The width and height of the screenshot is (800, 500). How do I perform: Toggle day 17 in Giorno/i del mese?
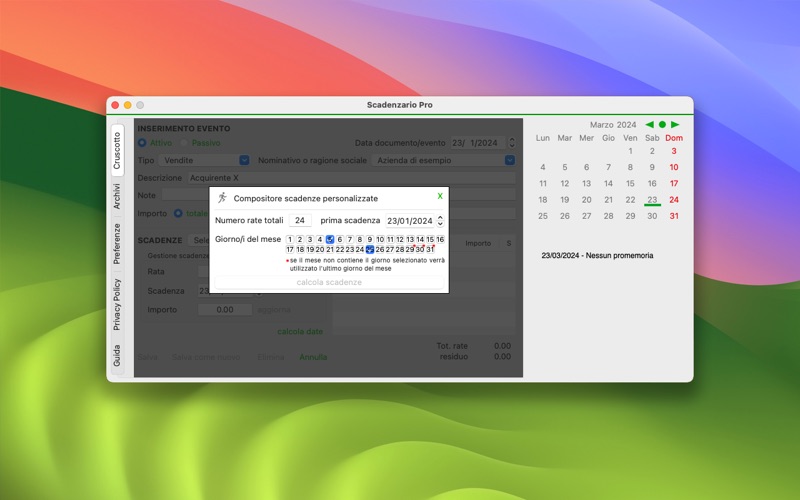tap(290, 249)
